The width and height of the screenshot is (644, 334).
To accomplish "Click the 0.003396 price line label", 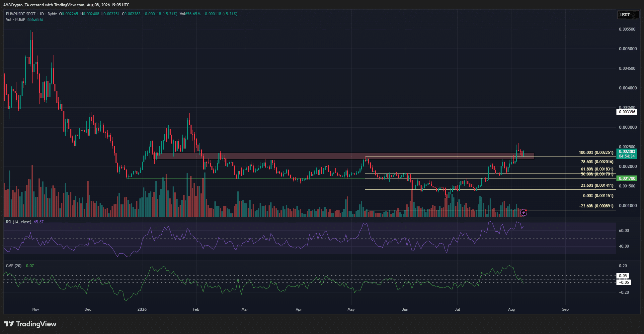I will point(627,112).
